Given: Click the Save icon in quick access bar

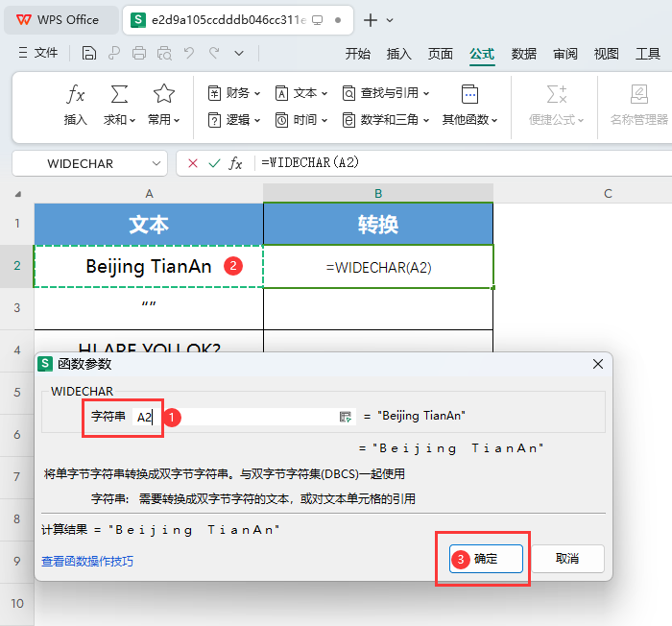Looking at the screenshot, I should coord(88,53).
